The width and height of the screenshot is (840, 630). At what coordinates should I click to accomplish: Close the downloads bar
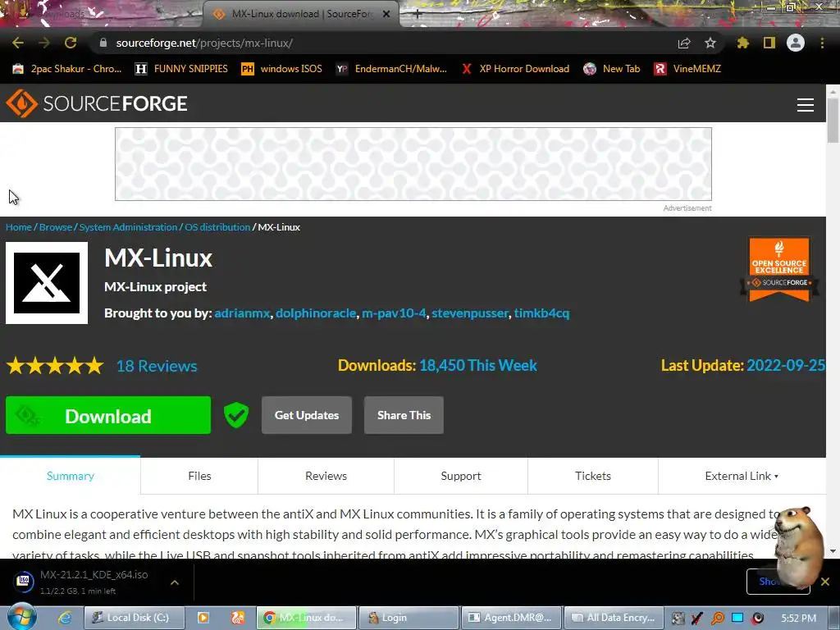click(825, 582)
